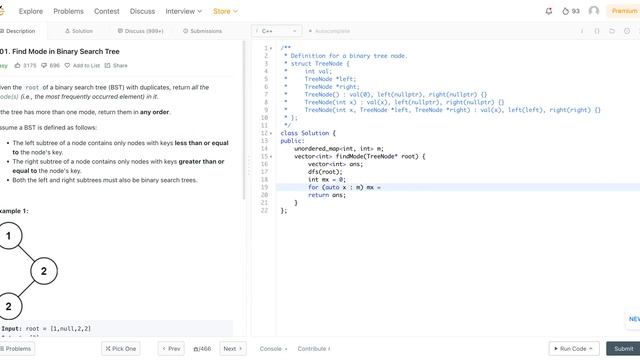Open editor settings gear icon
This screenshot has width=640, height=360.
click(627, 31)
